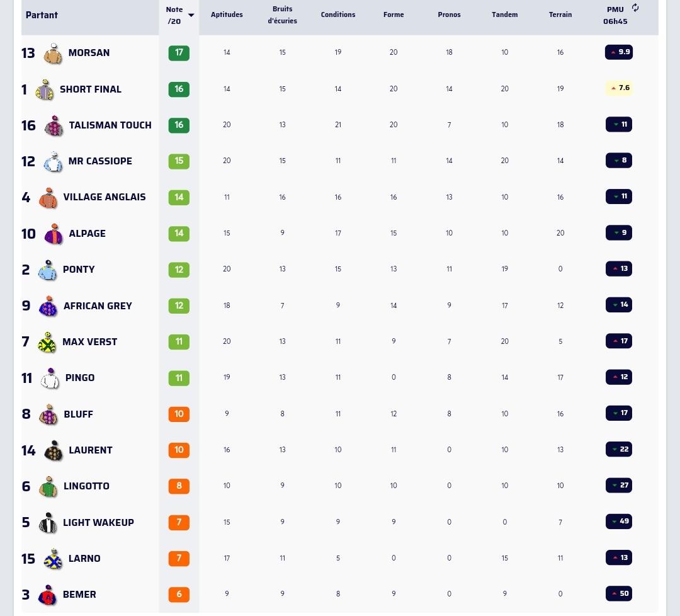Image resolution: width=680 pixels, height=616 pixels.
Task: Click Short Final's jockey silks icon
Action: 44,90
